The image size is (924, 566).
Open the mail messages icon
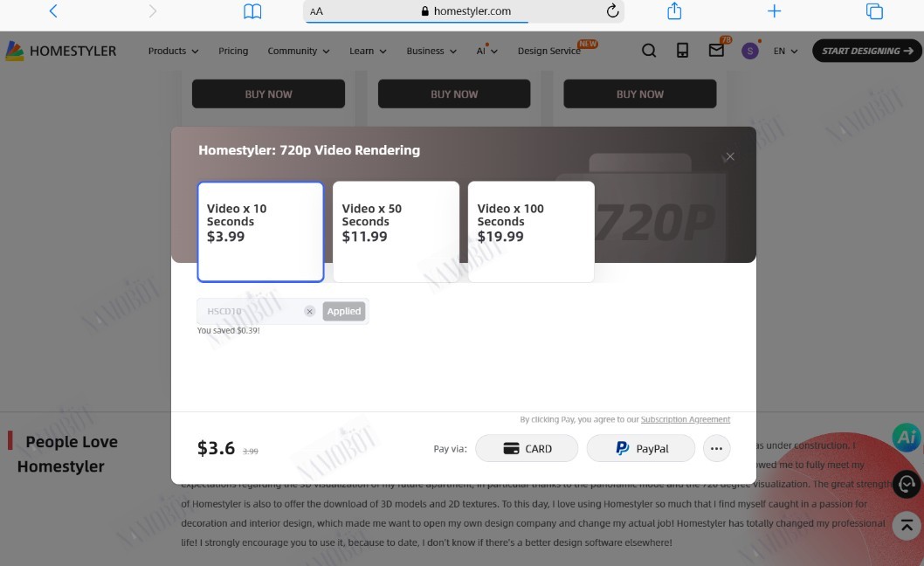[716, 51]
